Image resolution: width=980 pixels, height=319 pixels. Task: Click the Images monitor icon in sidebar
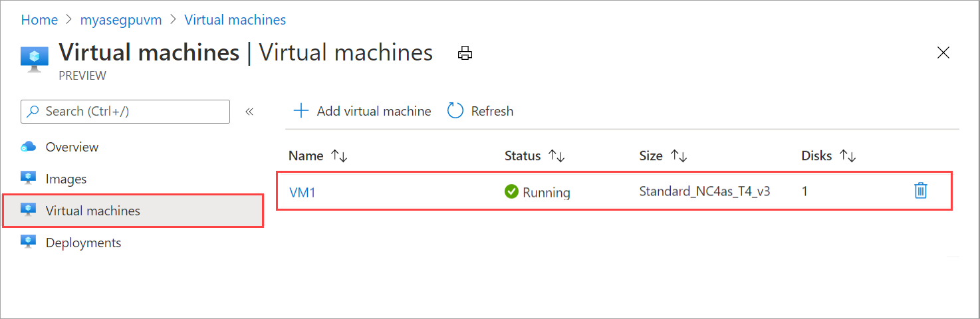[28, 179]
